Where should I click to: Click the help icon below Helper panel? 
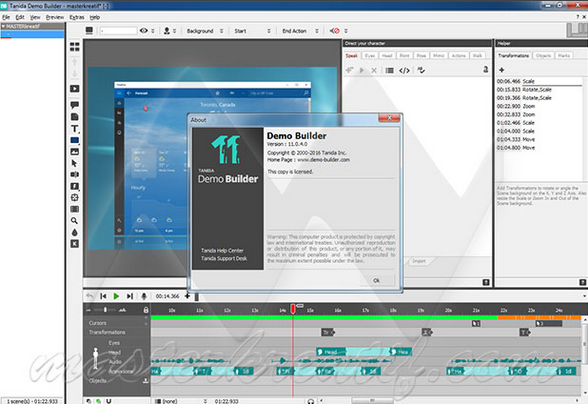582,282
